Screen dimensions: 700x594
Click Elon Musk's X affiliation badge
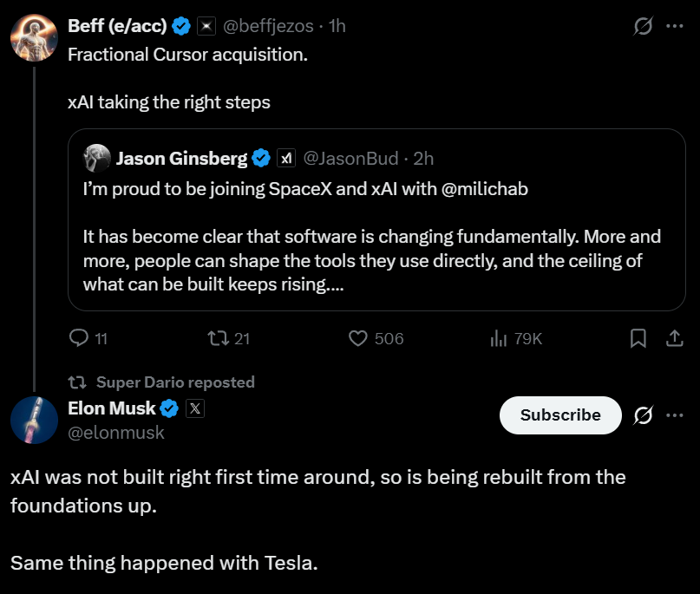(195, 408)
